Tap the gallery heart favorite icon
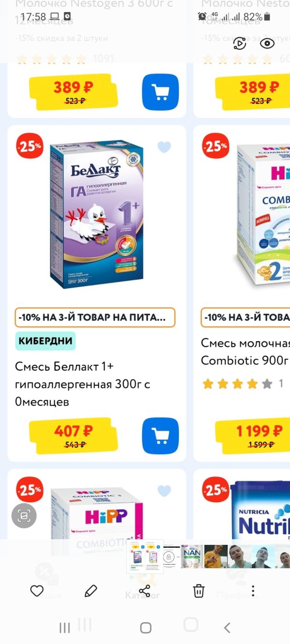Screen dimensions: 290x644 [37, 590]
